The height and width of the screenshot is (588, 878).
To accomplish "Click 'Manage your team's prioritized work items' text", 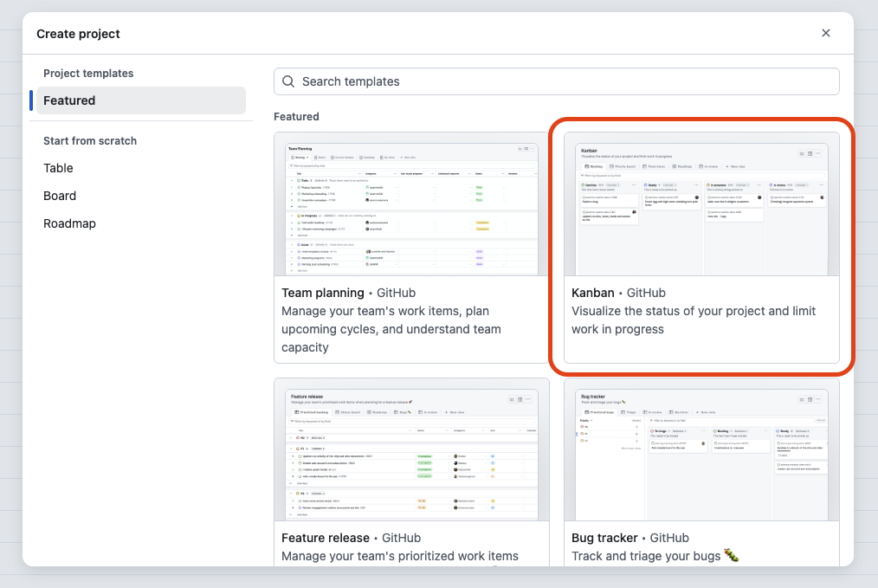I will point(400,556).
